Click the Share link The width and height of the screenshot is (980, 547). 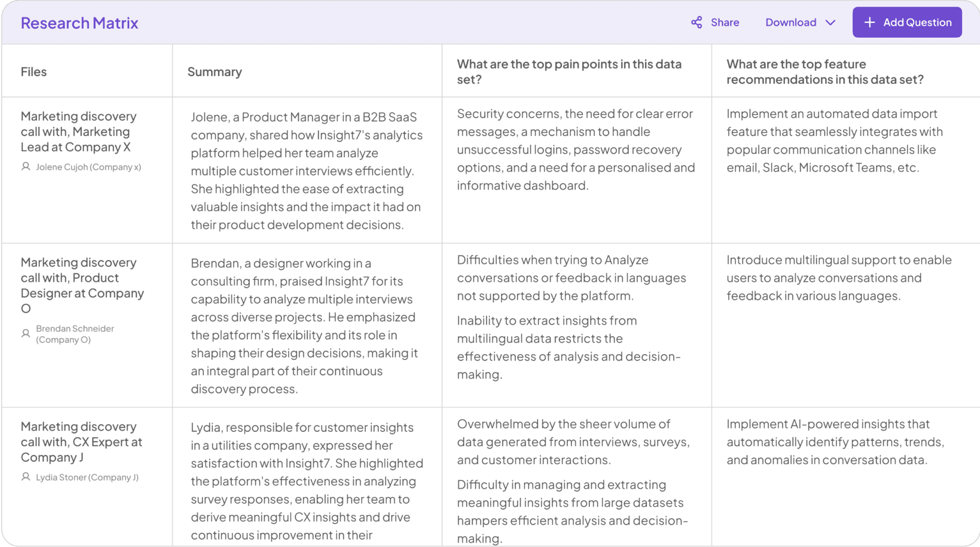tap(725, 22)
